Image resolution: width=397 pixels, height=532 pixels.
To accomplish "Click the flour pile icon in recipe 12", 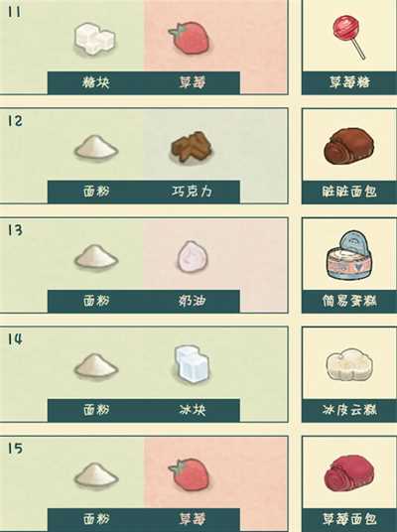I will [96, 147].
